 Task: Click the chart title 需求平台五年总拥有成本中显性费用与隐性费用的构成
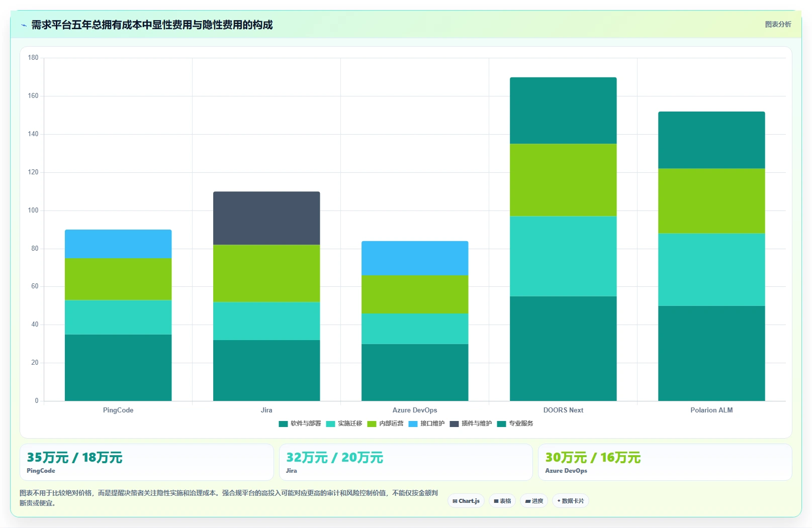click(x=152, y=25)
